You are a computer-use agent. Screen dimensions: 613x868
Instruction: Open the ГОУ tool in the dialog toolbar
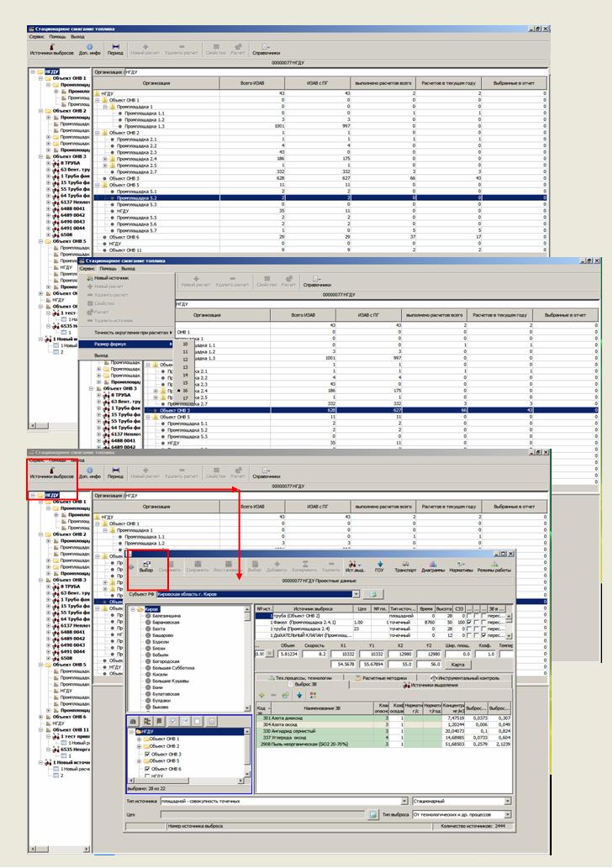(380, 566)
